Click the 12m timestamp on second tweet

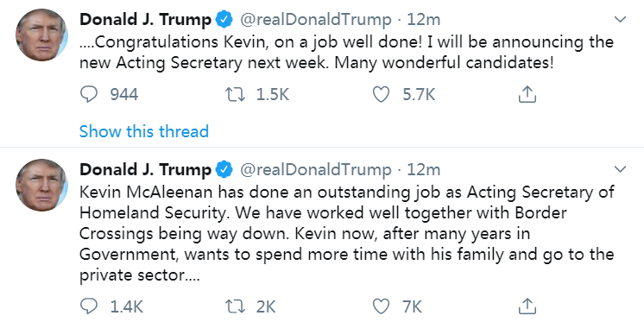pos(424,169)
